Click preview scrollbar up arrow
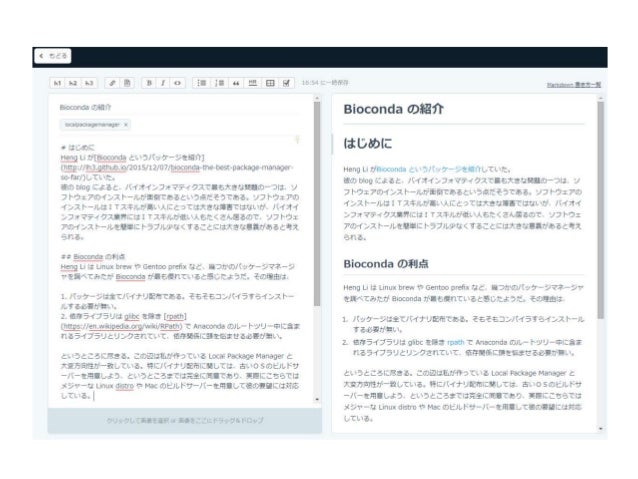638x479 pixels. coord(601,98)
